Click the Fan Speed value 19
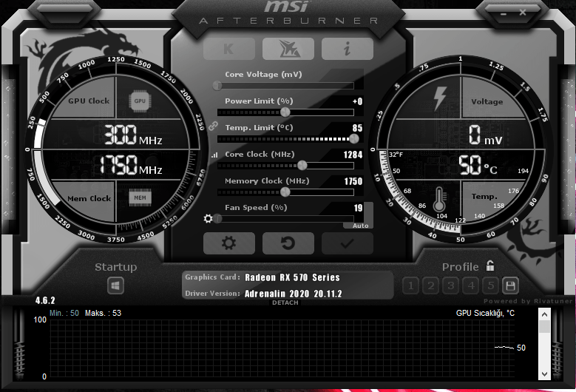Image resolution: width=576 pixels, height=392 pixels. (x=358, y=208)
